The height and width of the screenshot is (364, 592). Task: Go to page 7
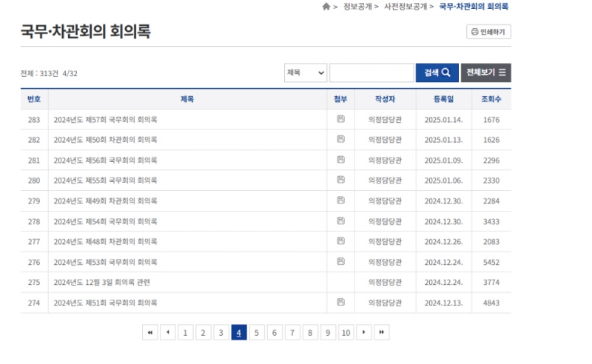point(292,332)
